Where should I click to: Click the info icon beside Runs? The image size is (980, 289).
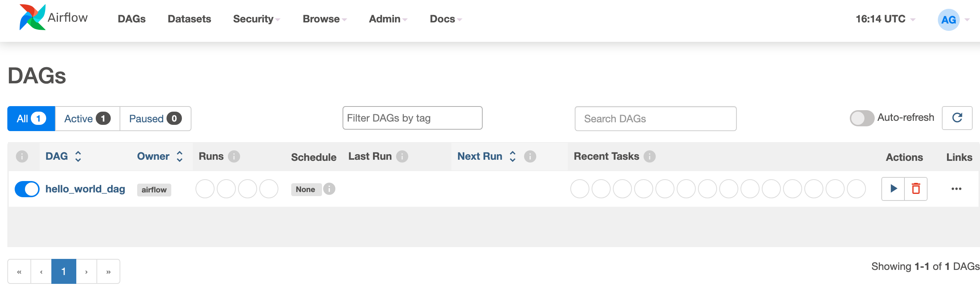pos(234,156)
